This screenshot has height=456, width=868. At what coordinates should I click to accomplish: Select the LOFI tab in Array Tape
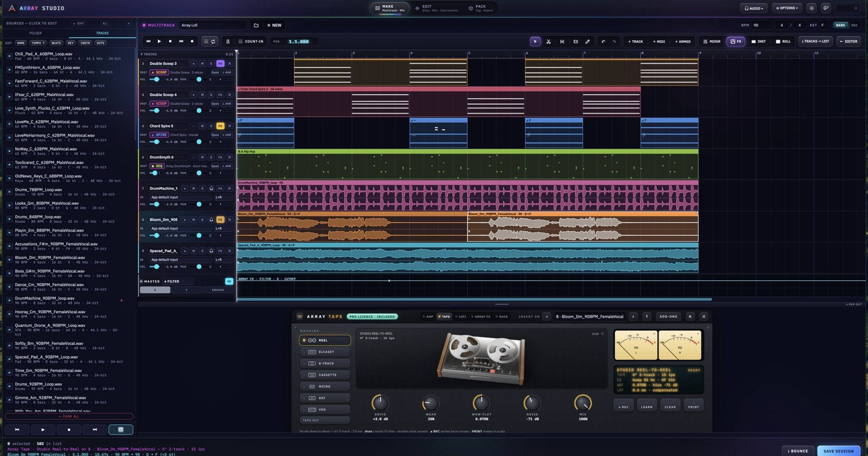pyautogui.click(x=461, y=317)
